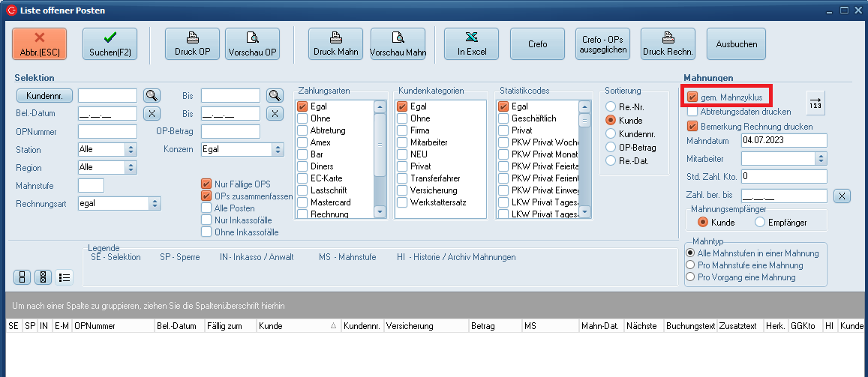
Task: Click the Druck Rechn. printer button
Action: coord(668,44)
